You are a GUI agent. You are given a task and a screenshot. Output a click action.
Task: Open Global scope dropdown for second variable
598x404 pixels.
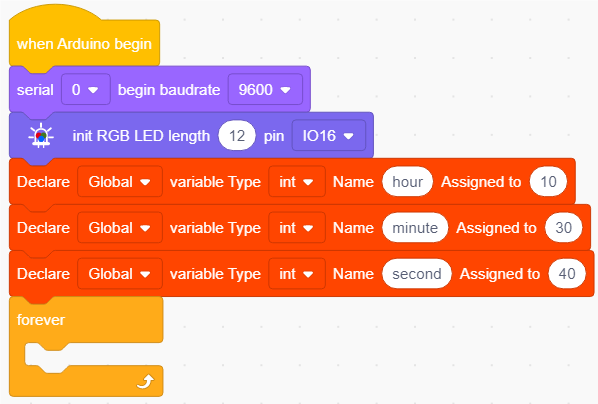120,274
